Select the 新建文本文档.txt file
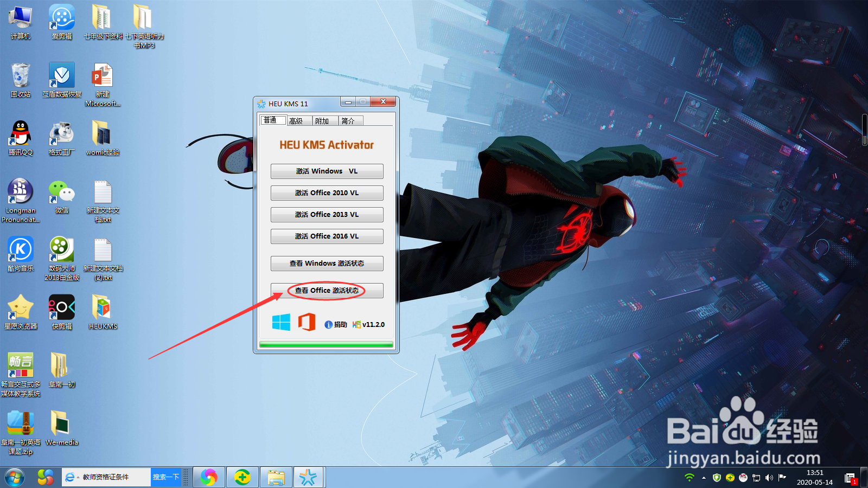 click(103, 201)
